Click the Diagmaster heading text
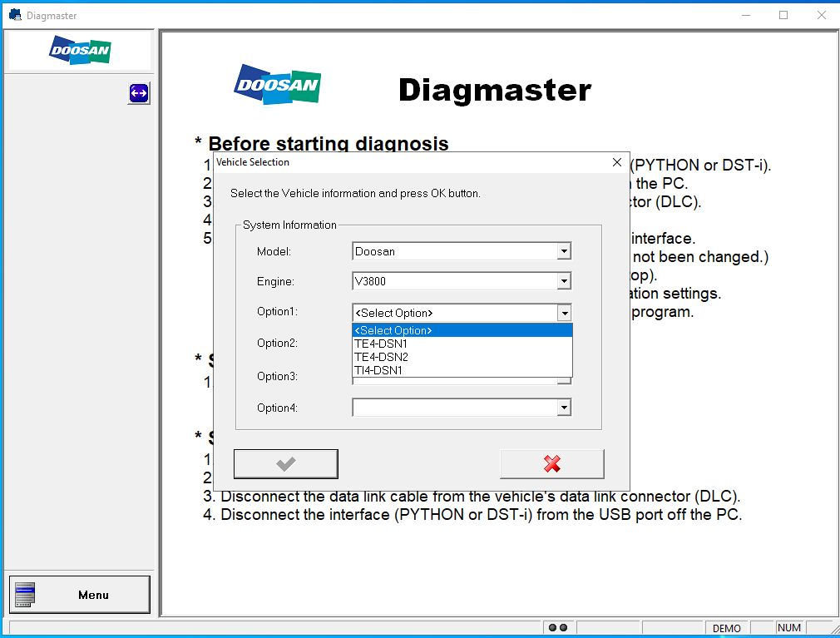 (495, 90)
